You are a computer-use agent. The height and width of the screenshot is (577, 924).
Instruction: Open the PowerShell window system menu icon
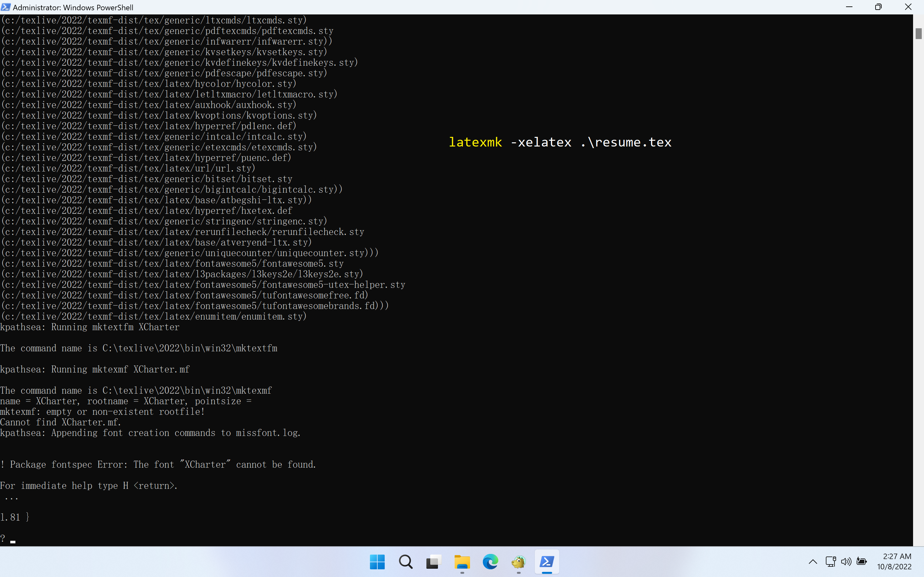tap(5, 7)
